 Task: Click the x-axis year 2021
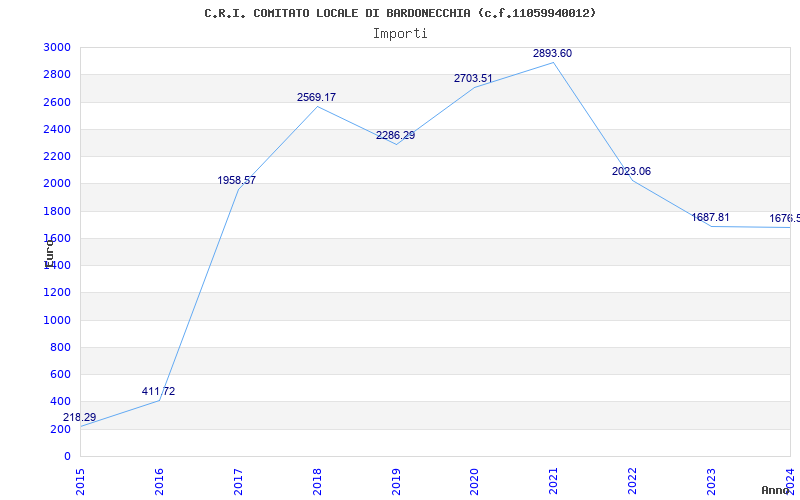point(554,482)
